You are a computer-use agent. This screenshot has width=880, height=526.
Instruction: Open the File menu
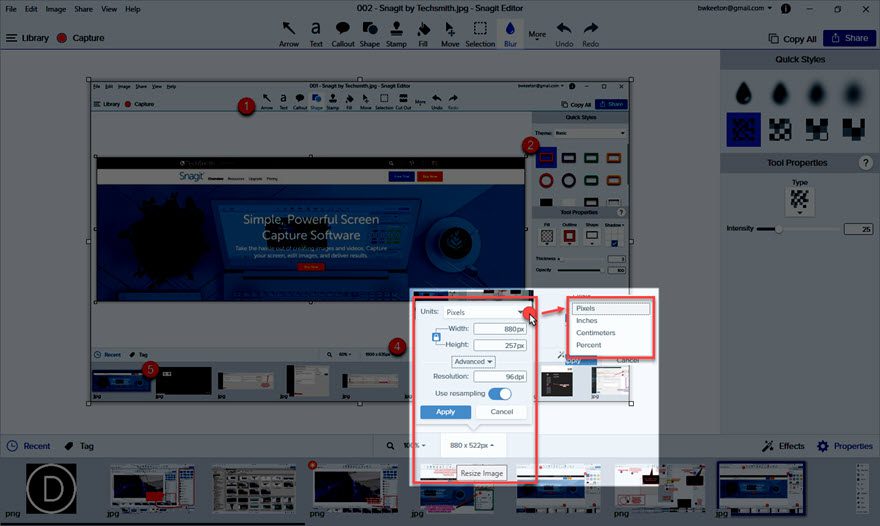11,9
